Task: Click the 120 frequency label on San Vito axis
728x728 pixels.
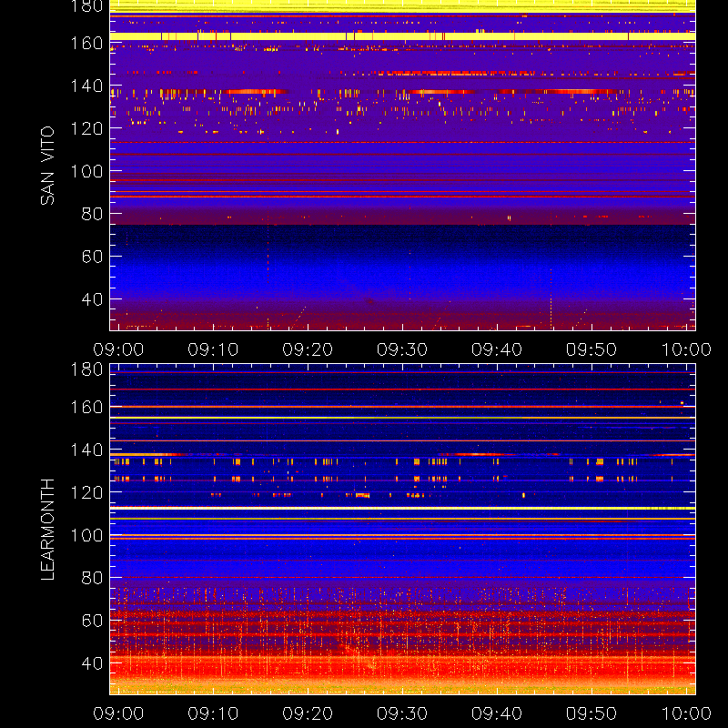Action: [x=86, y=128]
